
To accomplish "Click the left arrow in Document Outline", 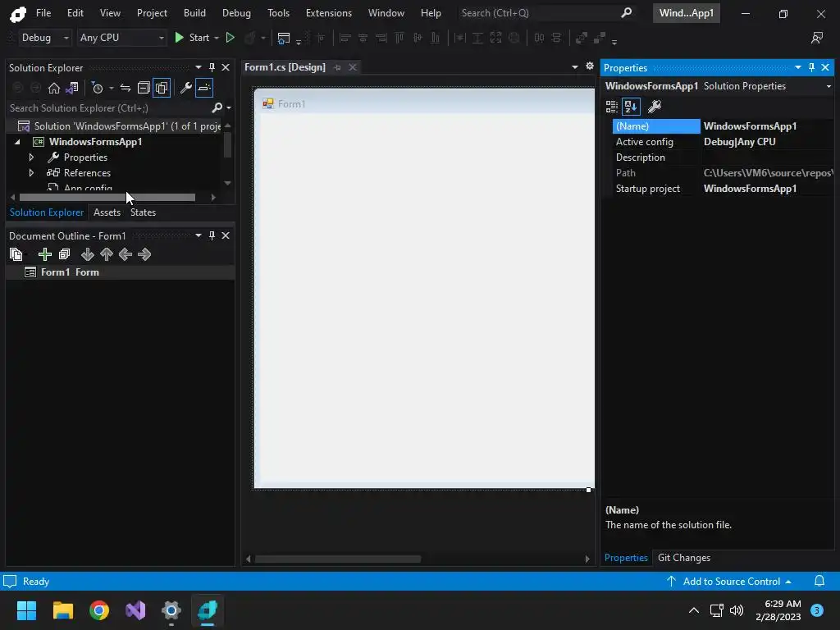I will [126, 254].
